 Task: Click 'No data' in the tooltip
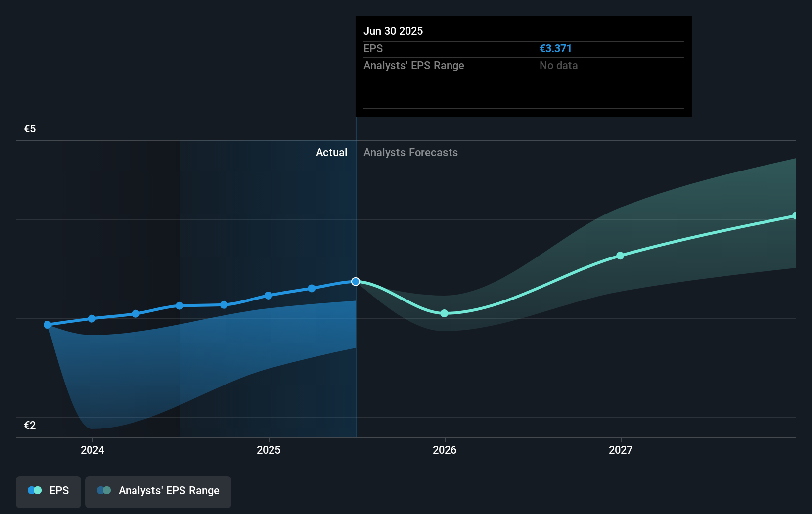click(558, 66)
